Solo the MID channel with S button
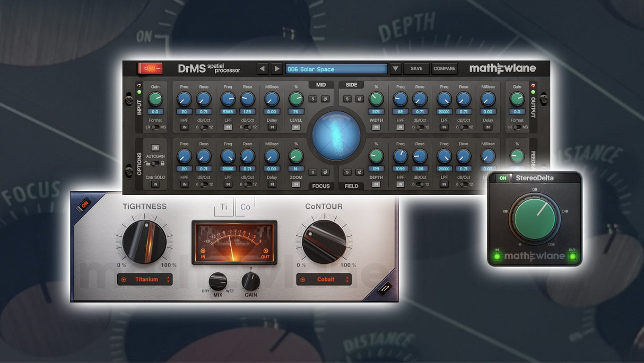The height and width of the screenshot is (363, 644). pyautogui.click(x=314, y=99)
